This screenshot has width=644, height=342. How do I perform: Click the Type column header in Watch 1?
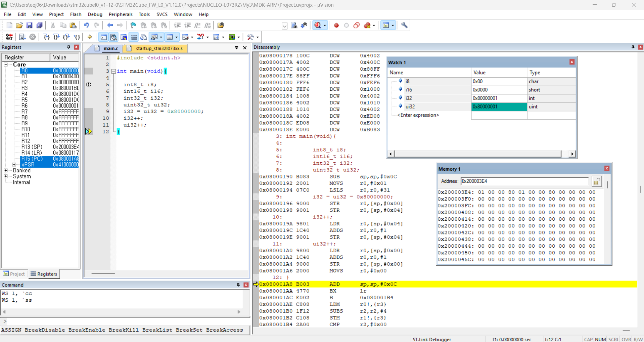(x=551, y=73)
